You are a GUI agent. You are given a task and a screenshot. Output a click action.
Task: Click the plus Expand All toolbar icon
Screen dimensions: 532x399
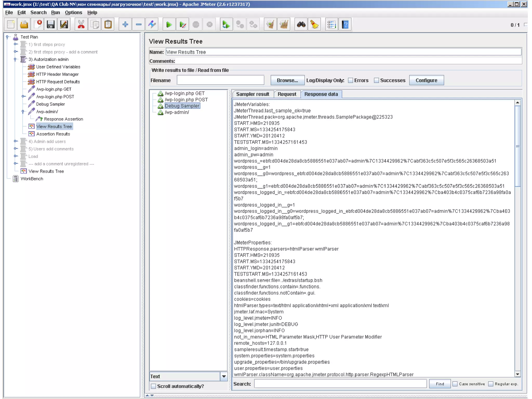pyautogui.click(x=125, y=25)
